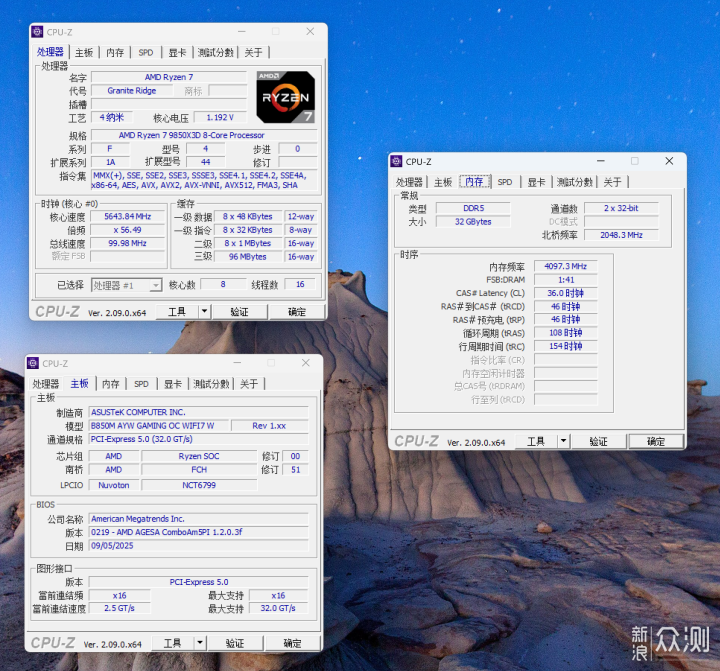Expand 工具 dropdown arrow in memory window
This screenshot has height=671, width=720.
[563, 441]
